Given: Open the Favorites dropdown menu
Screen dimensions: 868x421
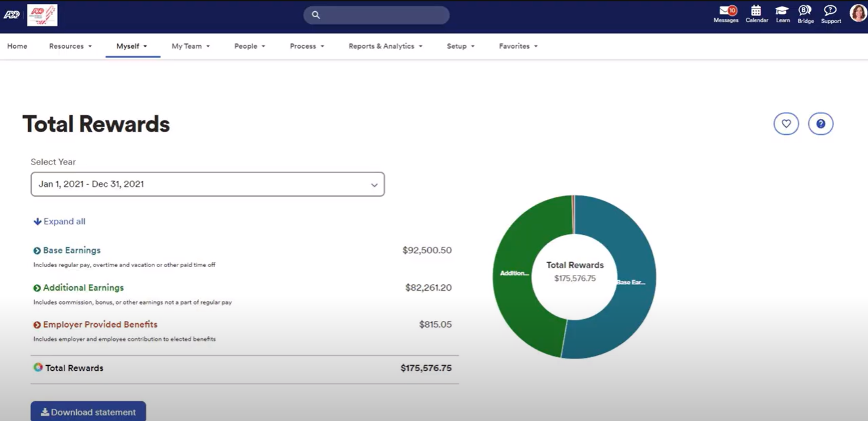Looking at the screenshot, I should [518, 46].
